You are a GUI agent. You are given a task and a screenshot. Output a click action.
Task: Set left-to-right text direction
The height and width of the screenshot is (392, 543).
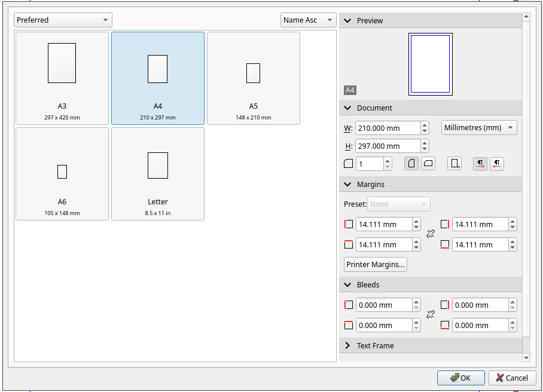[480, 164]
